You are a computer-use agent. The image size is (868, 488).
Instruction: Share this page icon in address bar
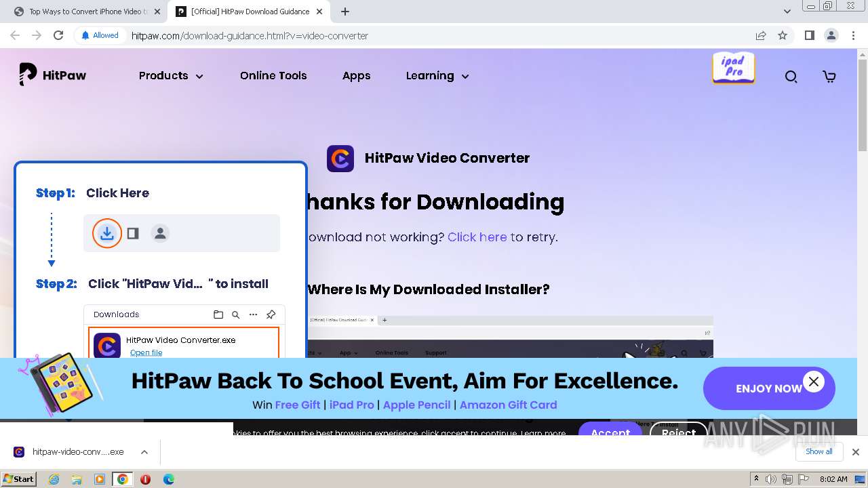[x=761, y=35]
